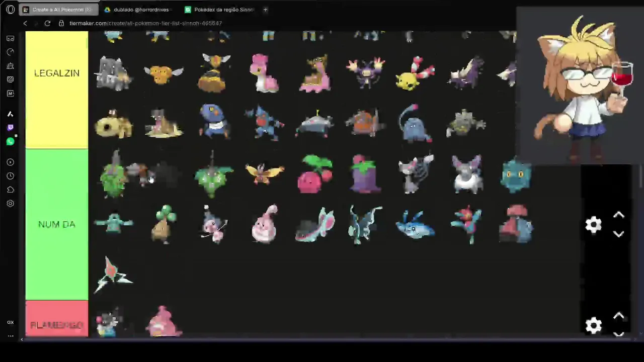Open settings gear for NUM DA tier
This screenshot has width=644, height=362.
pyautogui.click(x=594, y=224)
